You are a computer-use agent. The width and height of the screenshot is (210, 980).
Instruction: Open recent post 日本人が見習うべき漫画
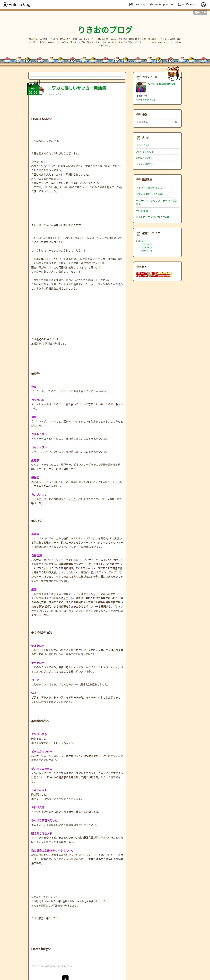(149, 194)
